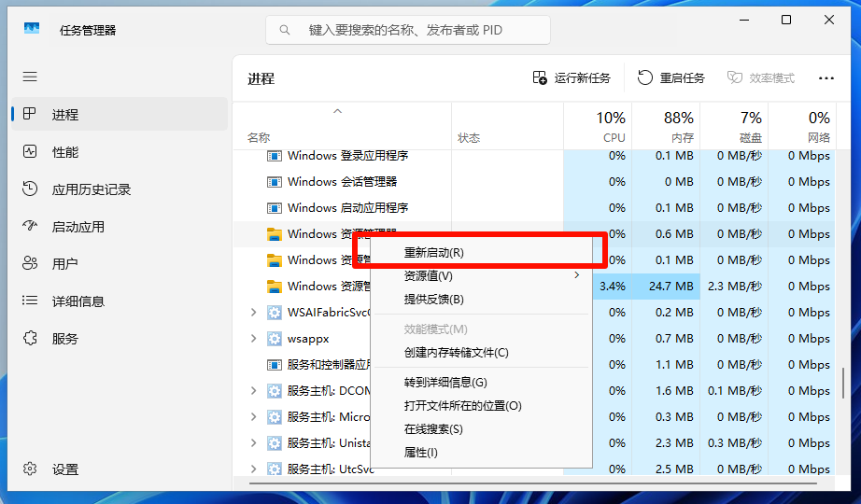861x504 pixels.
Task: Click Run new task (运行新任务)
Action: 572,78
